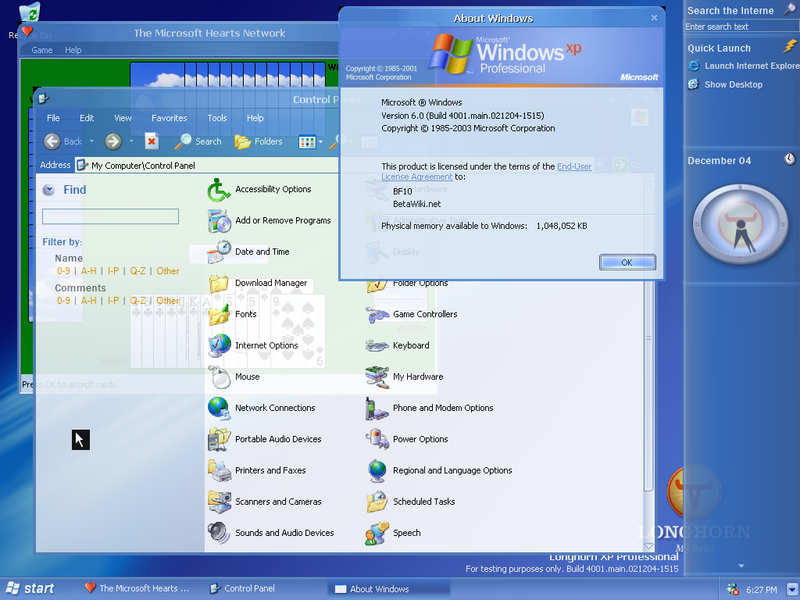This screenshot has width=800, height=600.
Task: Open the Favorites menu
Action: [x=169, y=118]
